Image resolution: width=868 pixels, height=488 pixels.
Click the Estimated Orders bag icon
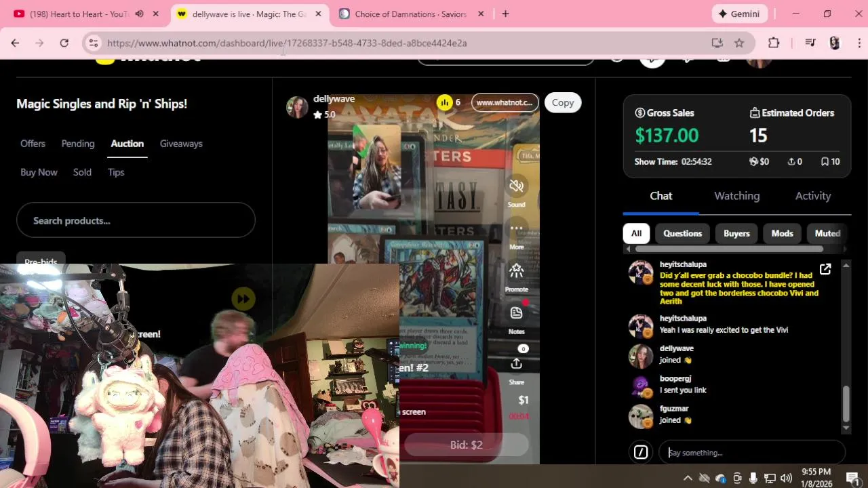pos(754,113)
